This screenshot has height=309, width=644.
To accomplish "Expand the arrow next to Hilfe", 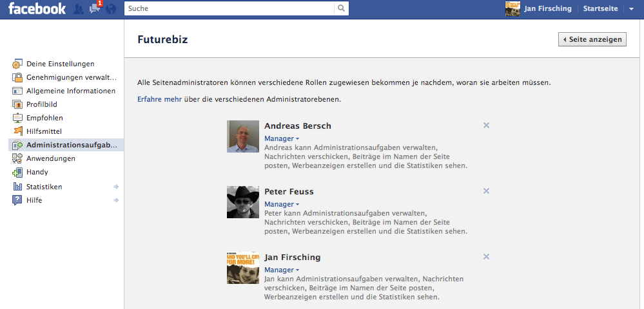I will click(x=116, y=200).
